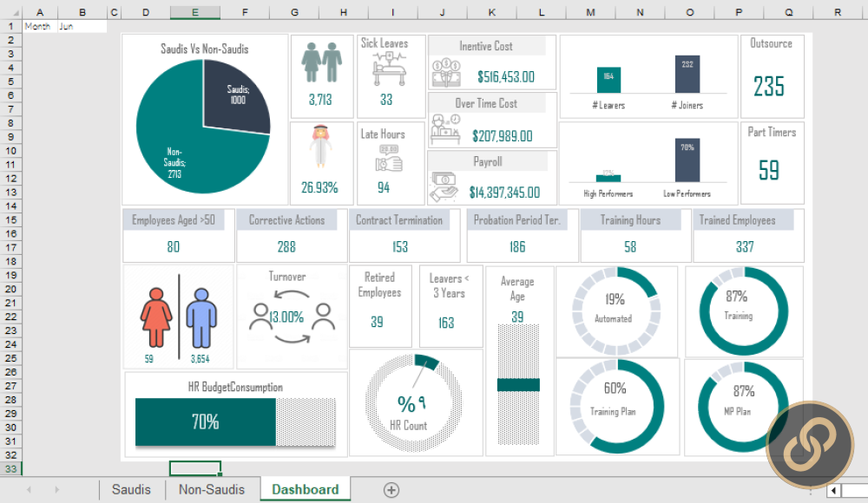Select row 15 header
The image size is (868, 503).
click(x=11, y=219)
